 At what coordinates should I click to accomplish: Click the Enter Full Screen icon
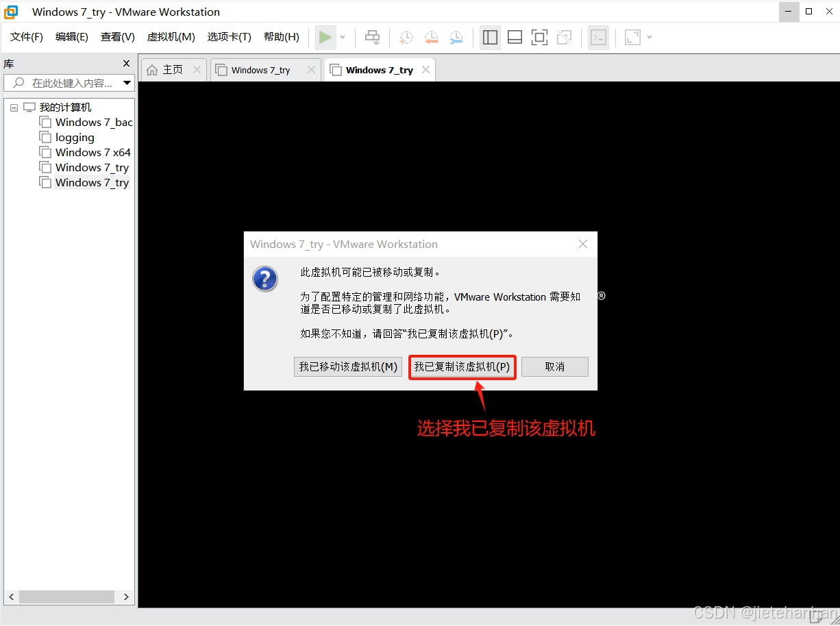pos(540,37)
